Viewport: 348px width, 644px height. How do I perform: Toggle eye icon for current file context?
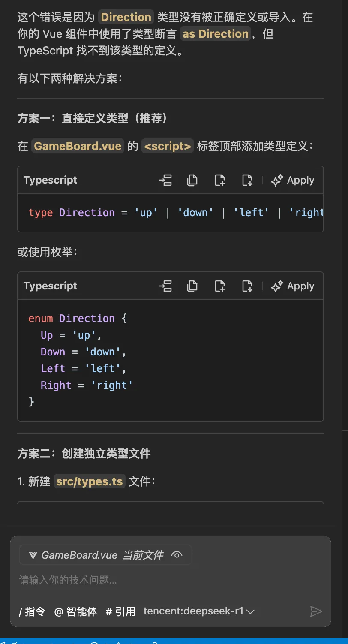(177, 555)
